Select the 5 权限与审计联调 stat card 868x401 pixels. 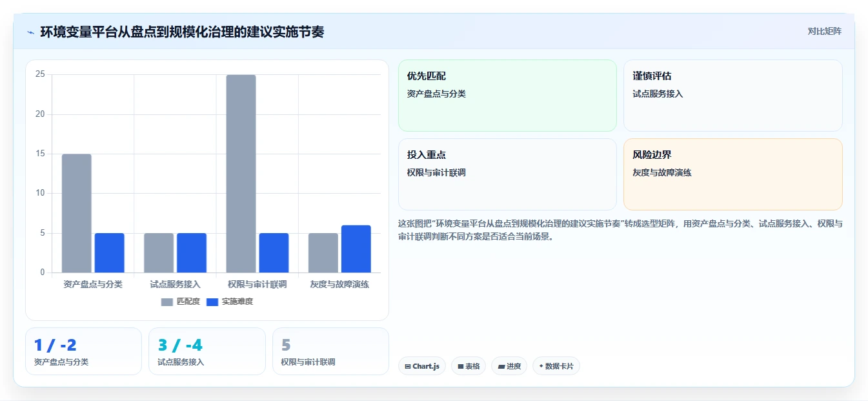330,351
